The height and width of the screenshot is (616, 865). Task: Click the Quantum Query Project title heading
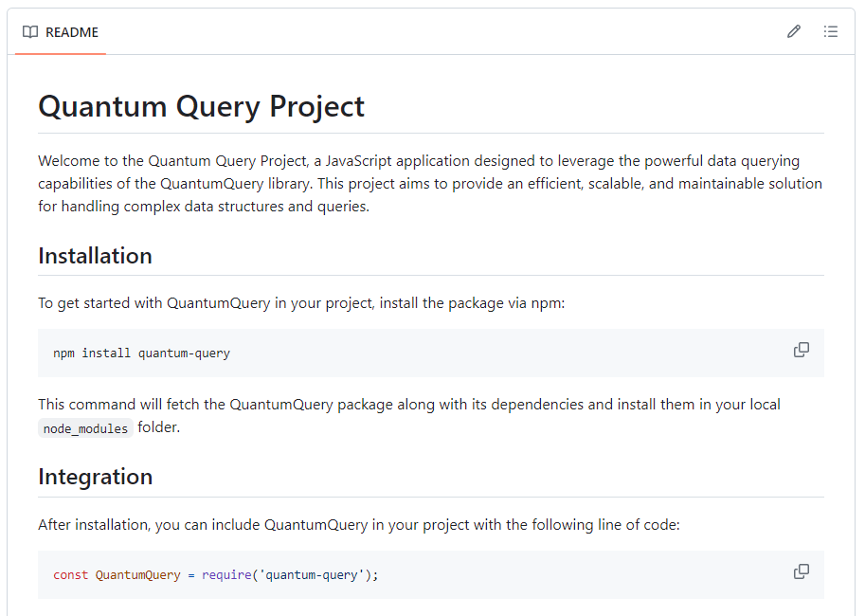click(201, 106)
